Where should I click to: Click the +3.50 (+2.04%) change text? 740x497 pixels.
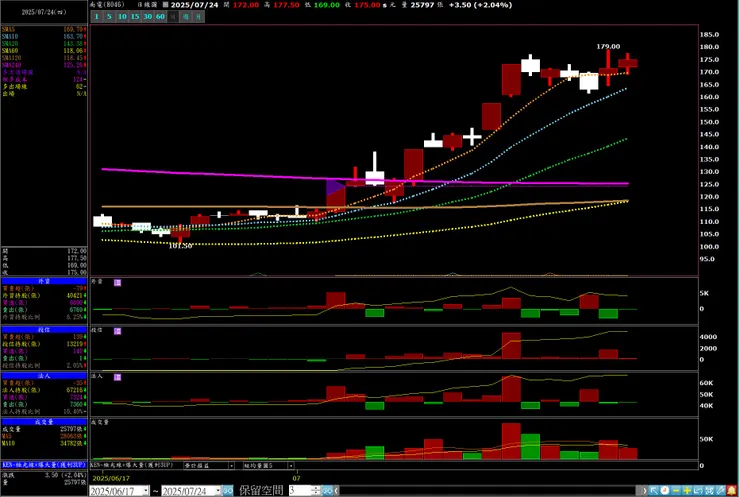(480, 5)
